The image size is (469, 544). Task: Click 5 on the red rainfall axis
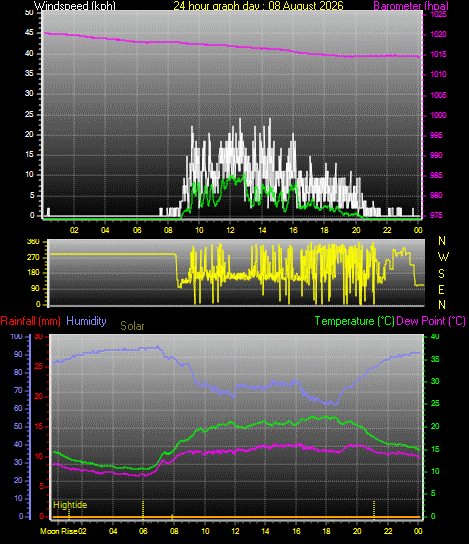point(42,486)
